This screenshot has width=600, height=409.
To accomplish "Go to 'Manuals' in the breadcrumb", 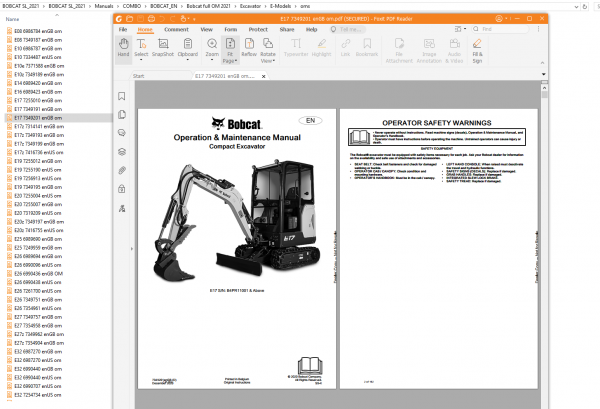I will tap(104, 6).
